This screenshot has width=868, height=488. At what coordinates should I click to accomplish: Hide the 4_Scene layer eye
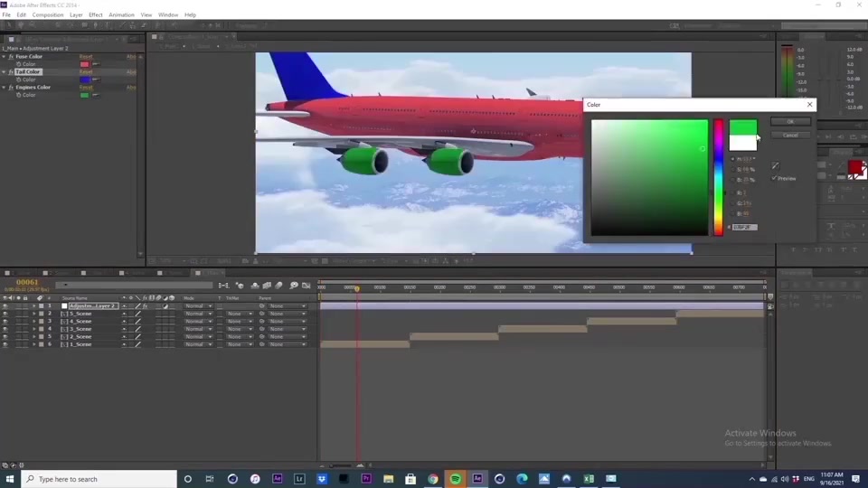pyautogui.click(x=5, y=322)
